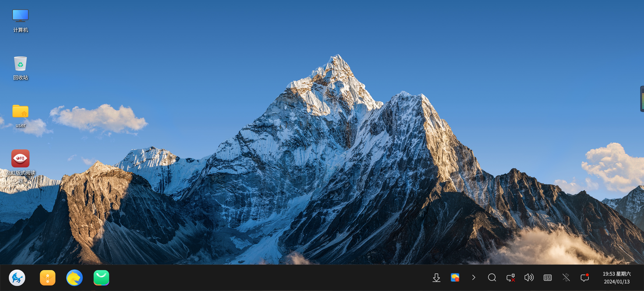Expand the hidden tray icons chevron

point(474,278)
